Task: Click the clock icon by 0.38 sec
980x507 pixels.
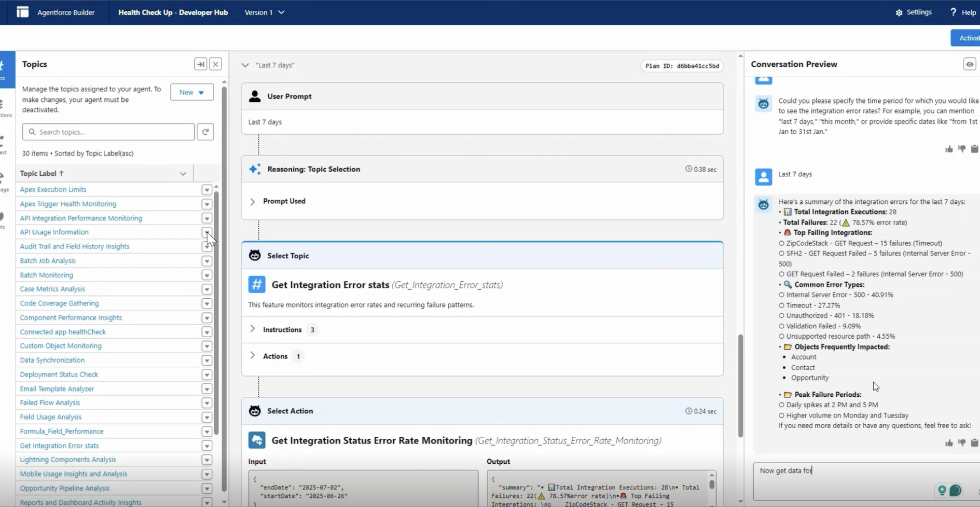Action: pos(689,169)
